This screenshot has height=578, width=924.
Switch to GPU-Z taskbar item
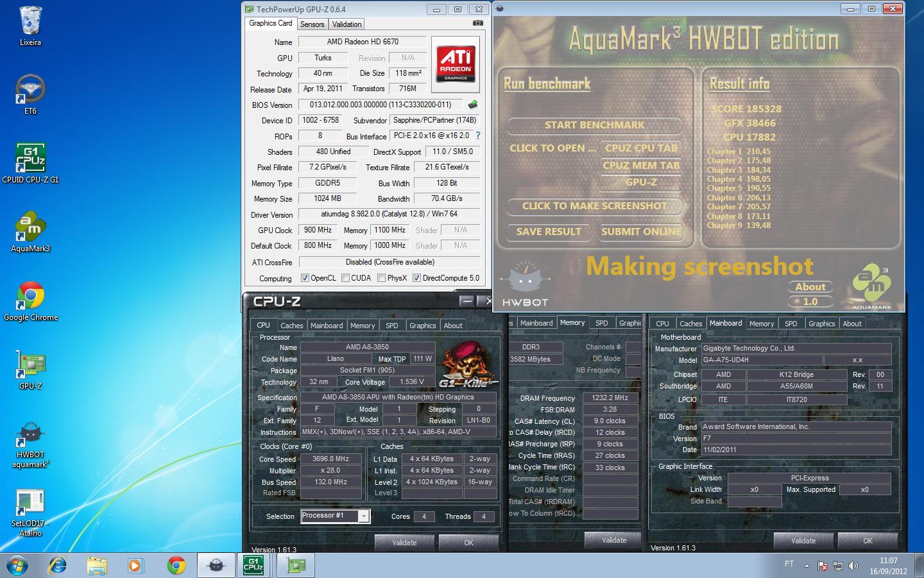pyautogui.click(x=296, y=565)
